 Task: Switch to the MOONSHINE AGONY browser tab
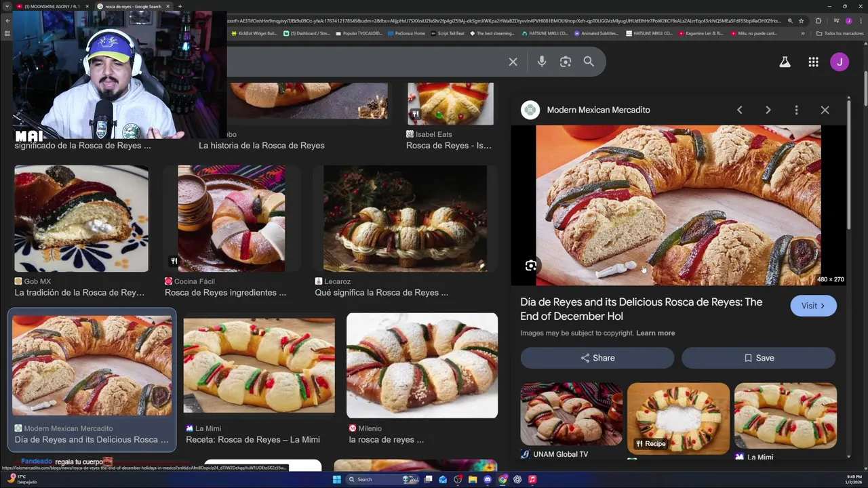[x=52, y=7]
